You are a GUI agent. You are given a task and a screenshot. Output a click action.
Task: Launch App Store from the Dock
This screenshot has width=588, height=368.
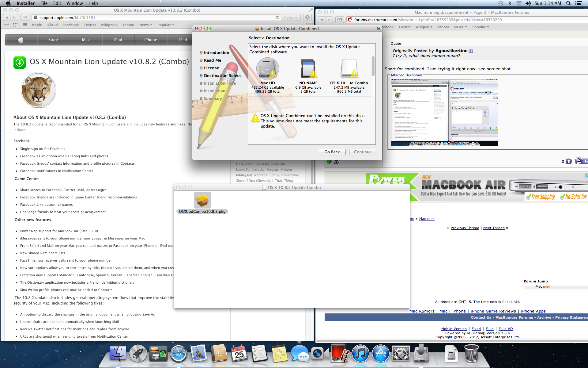point(380,354)
